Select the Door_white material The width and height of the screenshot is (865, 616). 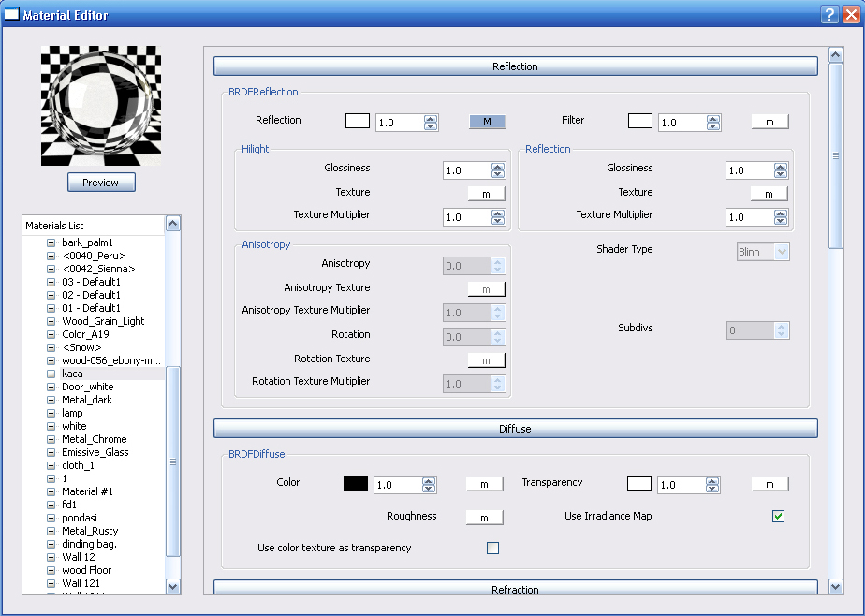pos(88,387)
